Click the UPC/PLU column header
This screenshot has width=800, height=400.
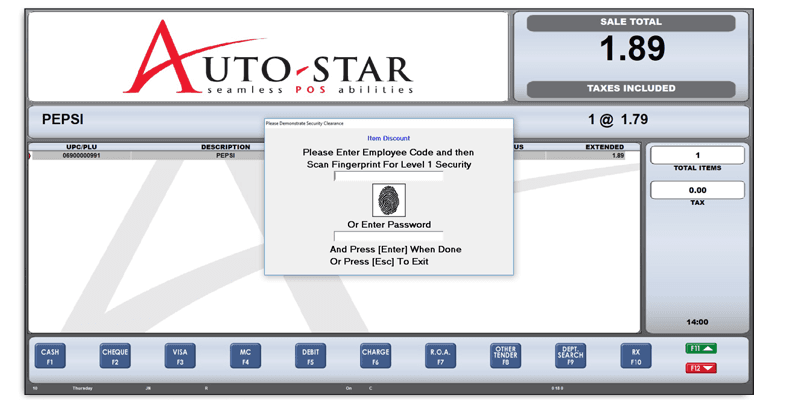click(81, 147)
